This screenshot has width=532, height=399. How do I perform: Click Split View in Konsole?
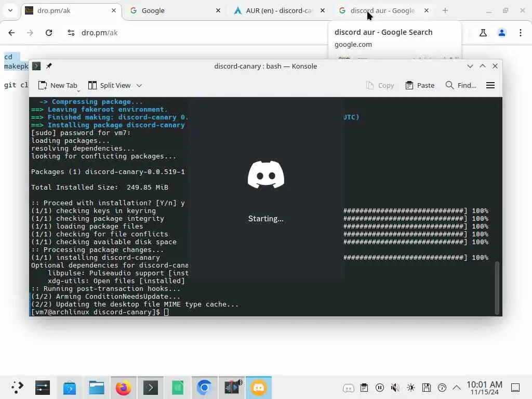[x=110, y=86]
